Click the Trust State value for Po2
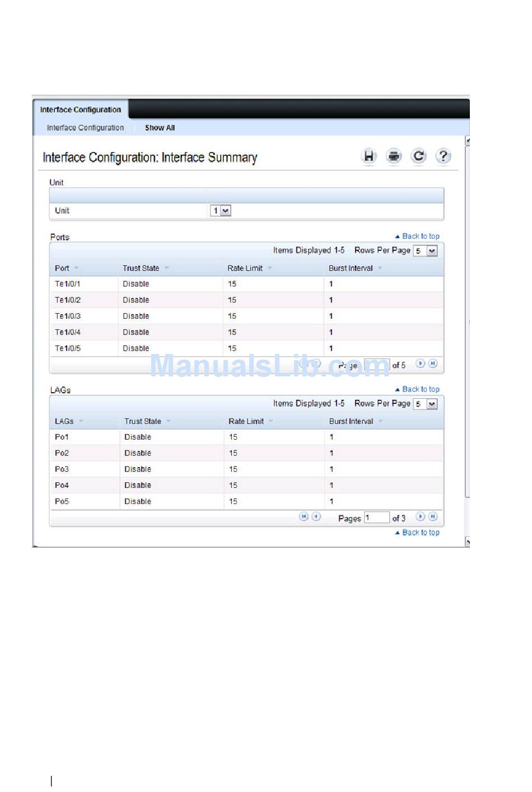 138,453
